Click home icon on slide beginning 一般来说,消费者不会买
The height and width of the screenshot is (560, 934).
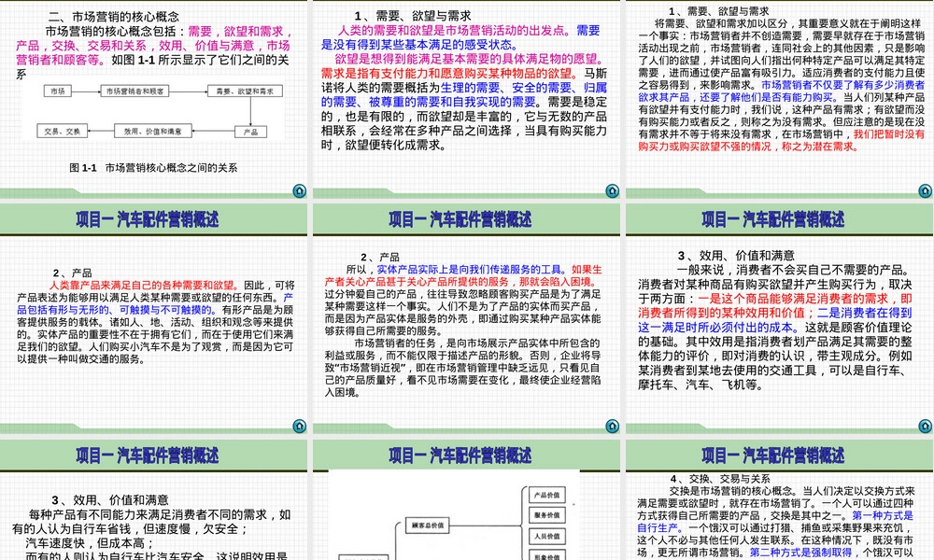pyautogui.click(x=925, y=427)
